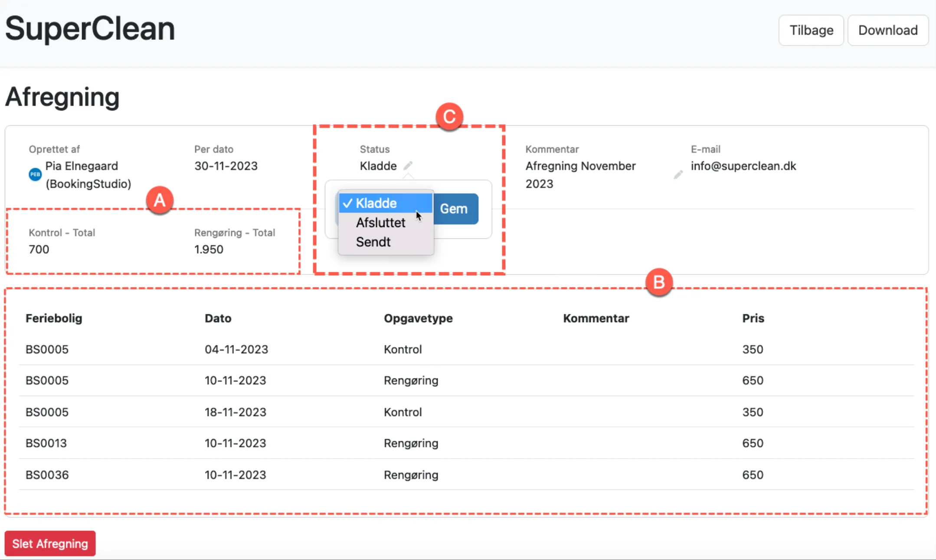Click the Download button

887,30
